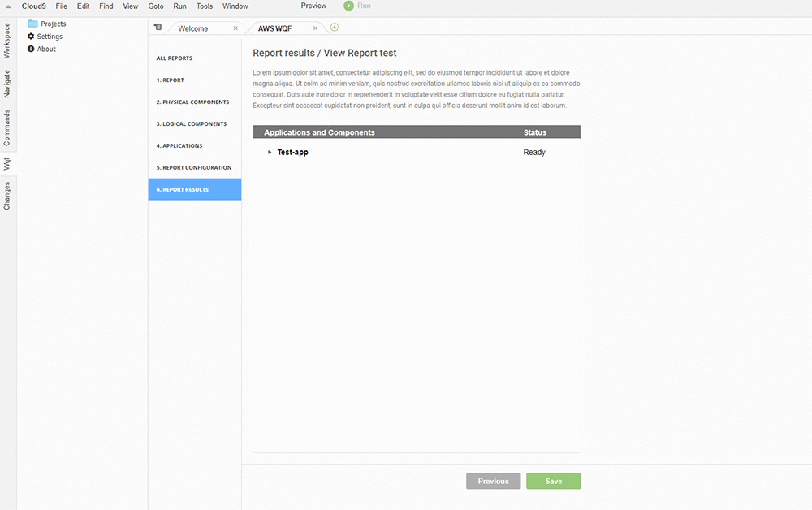
Task: Click the About label in the sidebar
Action: pyautogui.click(x=46, y=49)
